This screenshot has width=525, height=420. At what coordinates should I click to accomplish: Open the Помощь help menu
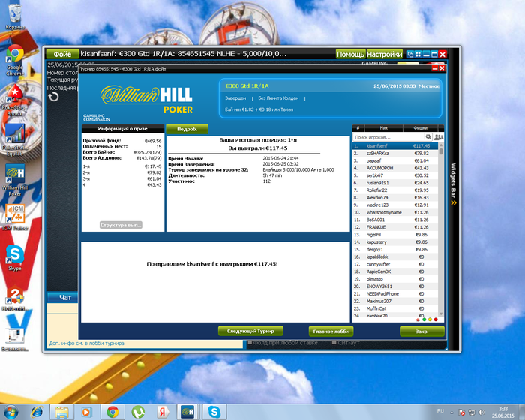pos(350,54)
